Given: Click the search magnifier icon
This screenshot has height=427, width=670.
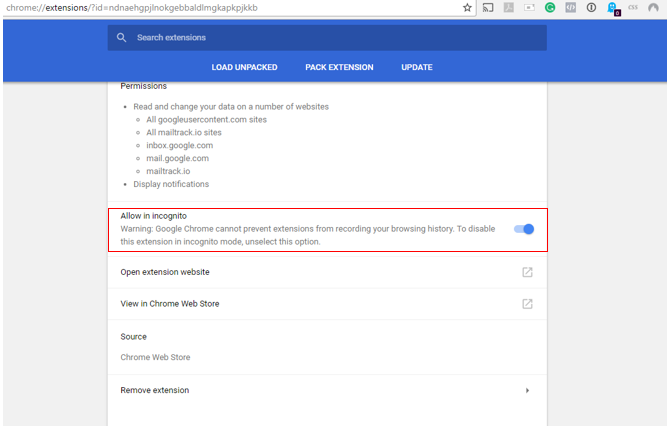Looking at the screenshot, I should tap(122, 38).
